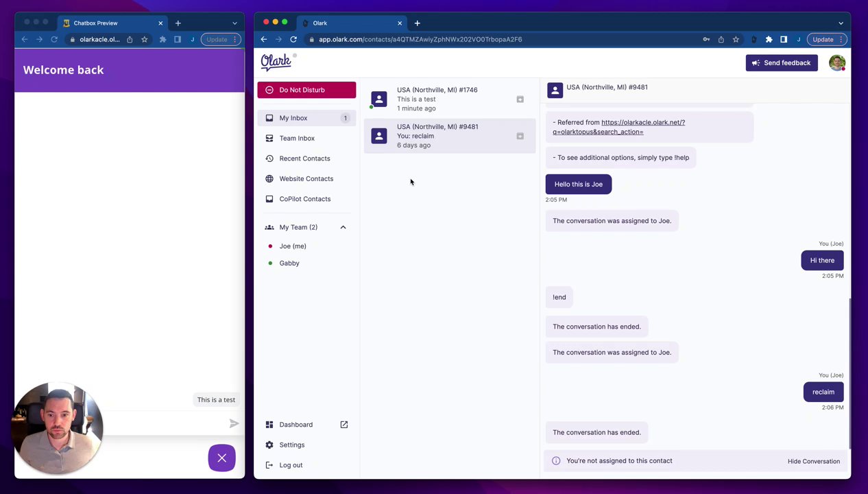The width and height of the screenshot is (868, 494).
Task: Close the chatbox with the purple X button
Action: 221,458
